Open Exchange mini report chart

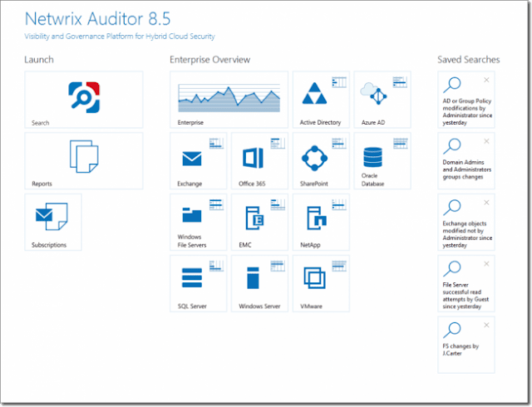[216, 144]
